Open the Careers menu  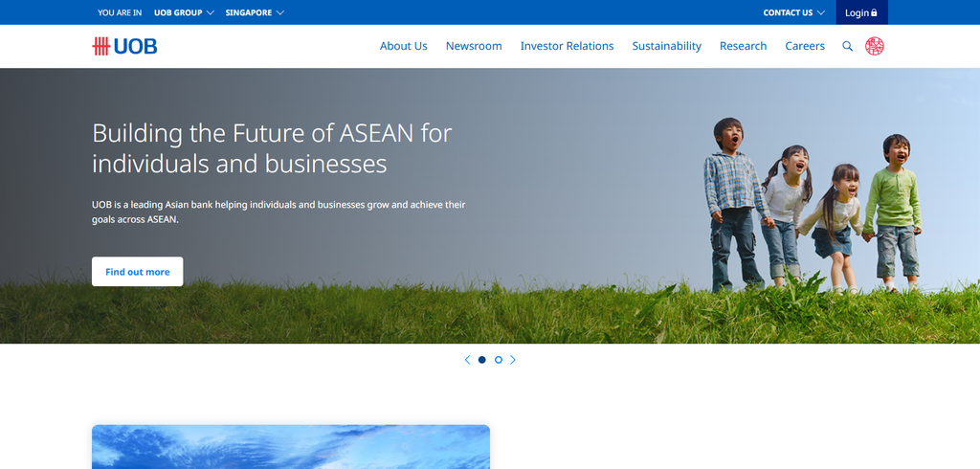[805, 46]
